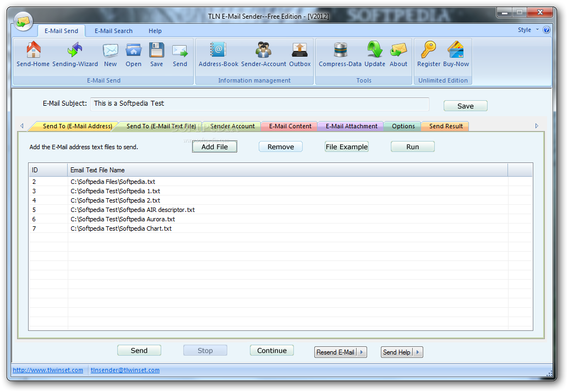Select the Send To (E-Mail Text File) tab
Image resolution: width=568 pixels, height=392 pixels.
(x=161, y=126)
